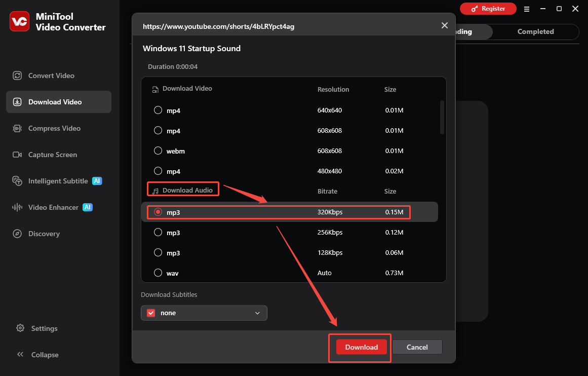588x376 pixels.
Task: Click the Settings gear icon
Action: [20, 328]
